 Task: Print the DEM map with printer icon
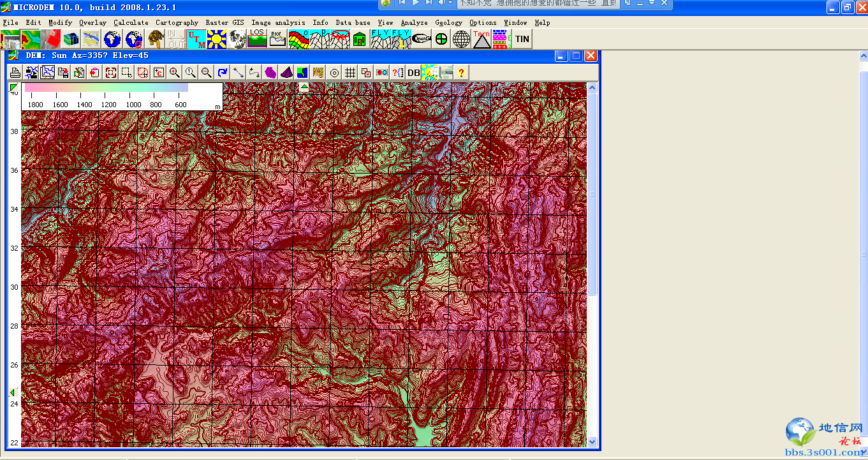[x=15, y=72]
